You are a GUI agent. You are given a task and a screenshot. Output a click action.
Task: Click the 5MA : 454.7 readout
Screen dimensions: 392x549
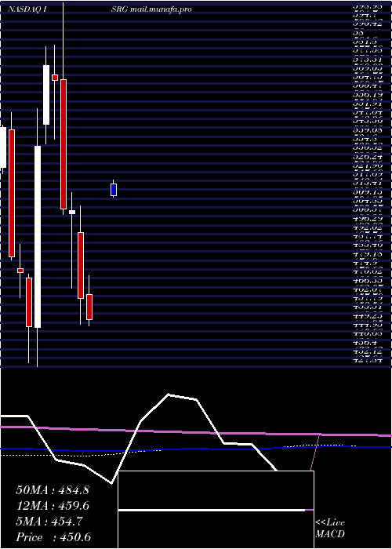click(x=49, y=522)
